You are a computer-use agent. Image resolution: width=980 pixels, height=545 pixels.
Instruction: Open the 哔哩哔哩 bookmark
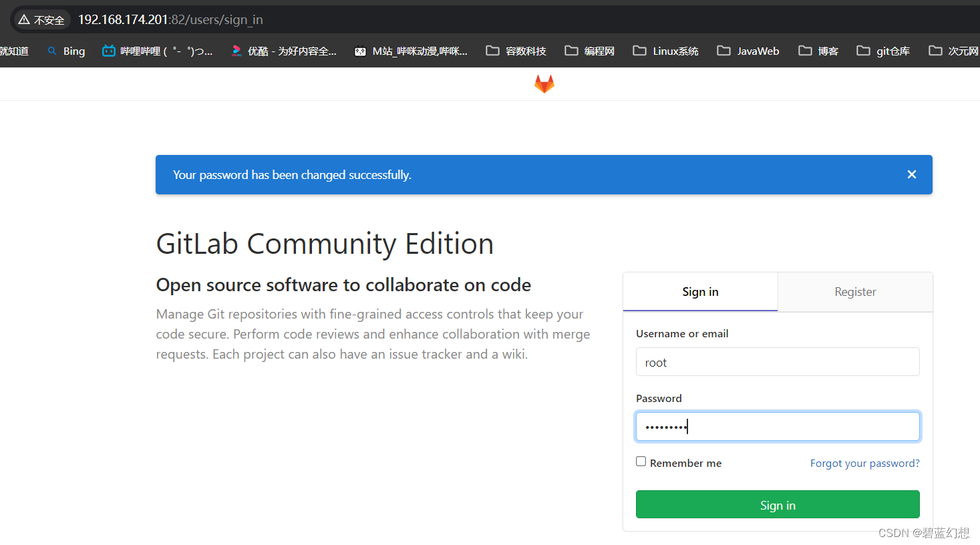158,51
